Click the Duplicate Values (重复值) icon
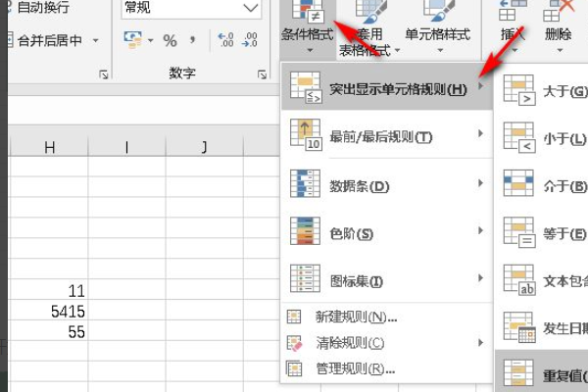The image size is (588, 392). 518,373
